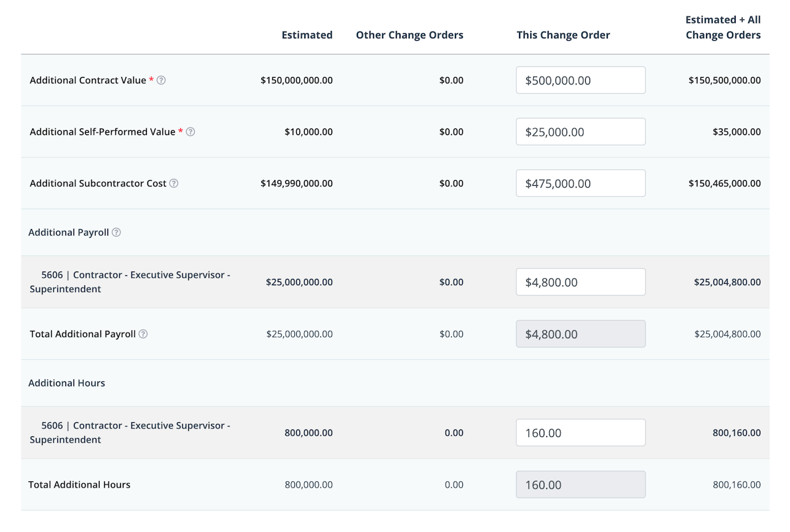Click the Additional Subcontractor Cost row label
The image size is (790, 532).
(98, 183)
